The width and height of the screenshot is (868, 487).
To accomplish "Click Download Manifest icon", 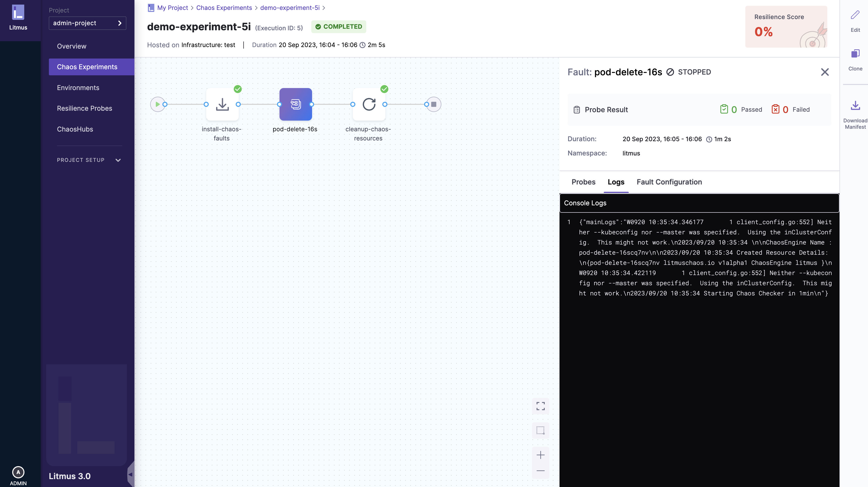I will [855, 106].
